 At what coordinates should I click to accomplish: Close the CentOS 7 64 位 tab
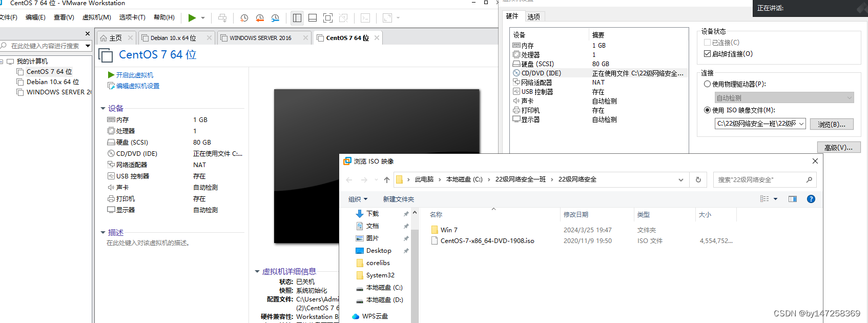click(377, 37)
